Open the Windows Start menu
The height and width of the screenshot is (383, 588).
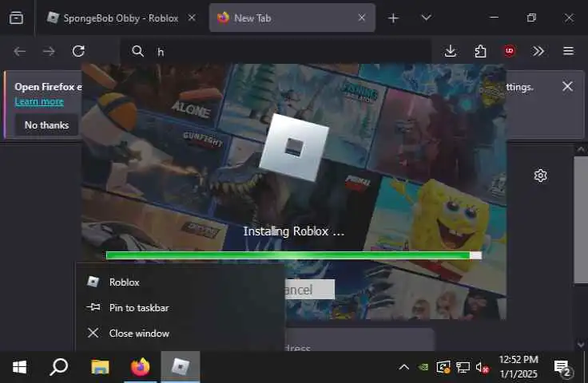19,367
